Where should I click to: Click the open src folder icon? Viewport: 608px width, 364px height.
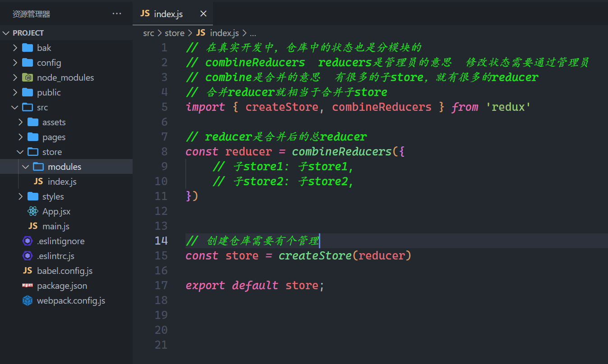tap(28, 107)
